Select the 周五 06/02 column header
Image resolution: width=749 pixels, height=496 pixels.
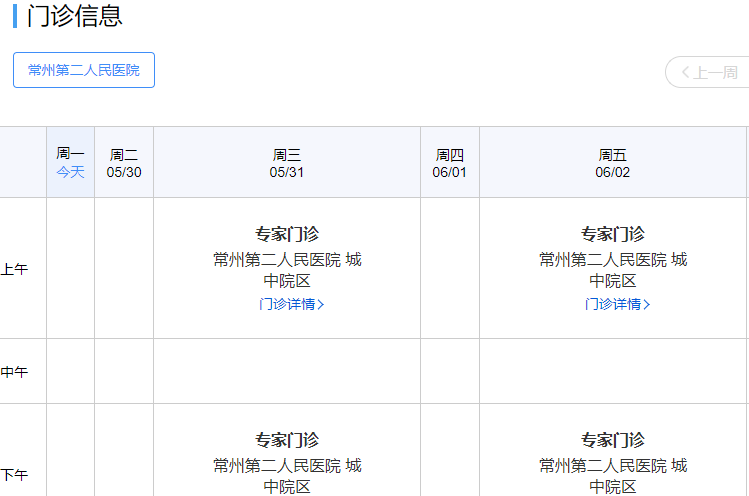612,162
